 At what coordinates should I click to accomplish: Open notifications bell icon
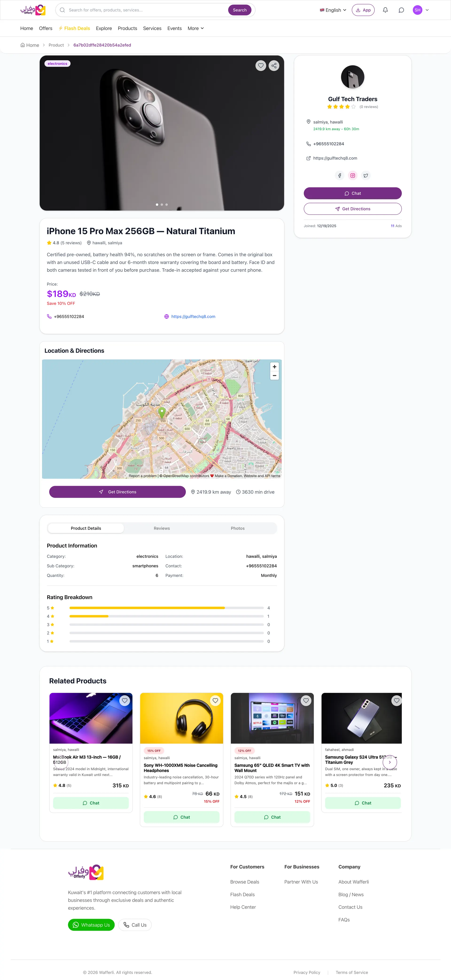coord(385,10)
